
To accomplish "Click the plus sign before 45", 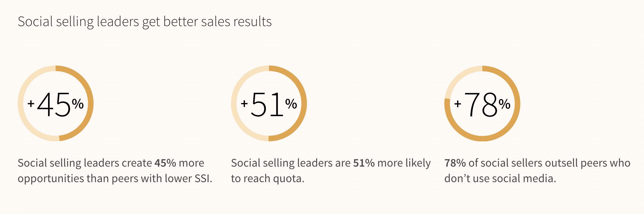I will click(x=31, y=104).
